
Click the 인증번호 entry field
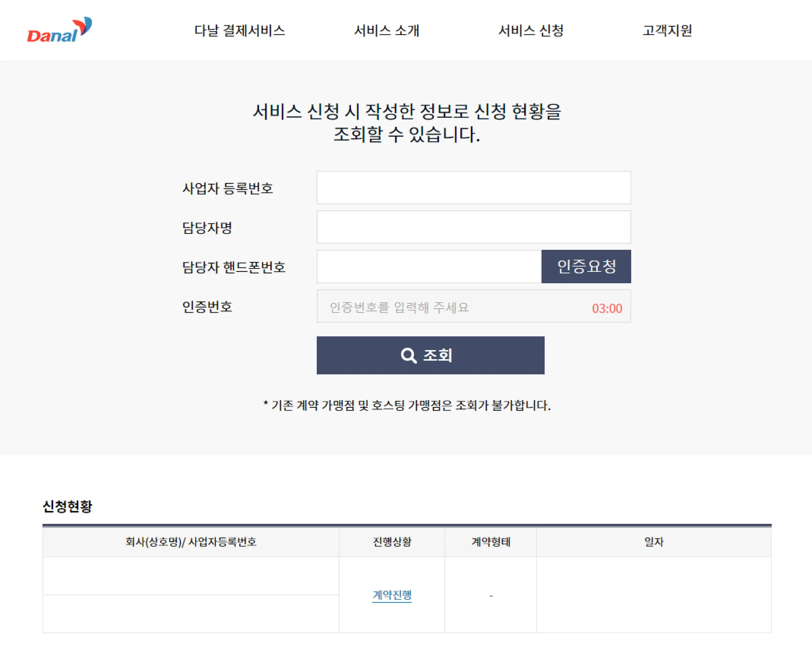tap(452, 307)
